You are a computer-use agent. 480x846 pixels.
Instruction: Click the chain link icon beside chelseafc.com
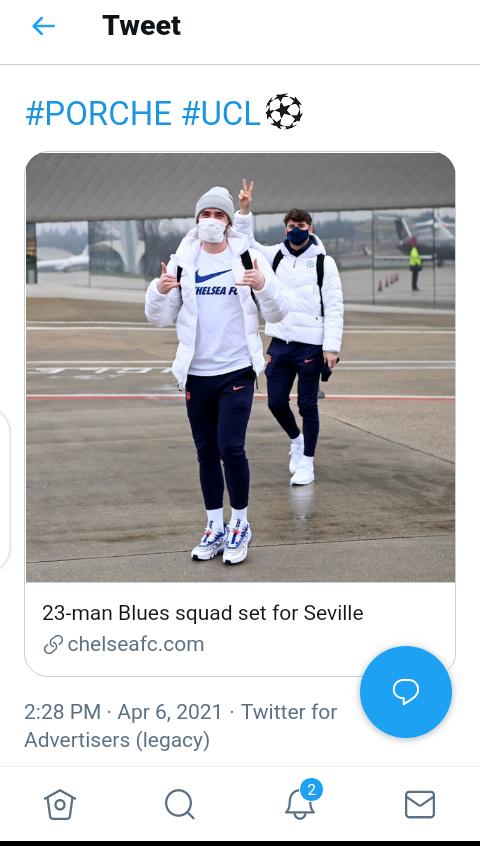click(53, 645)
